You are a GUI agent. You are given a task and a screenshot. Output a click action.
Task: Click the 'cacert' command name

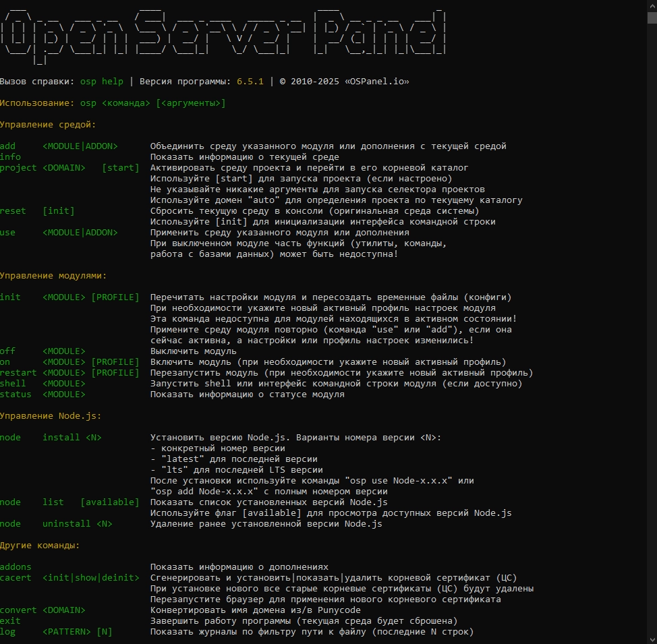(16, 578)
